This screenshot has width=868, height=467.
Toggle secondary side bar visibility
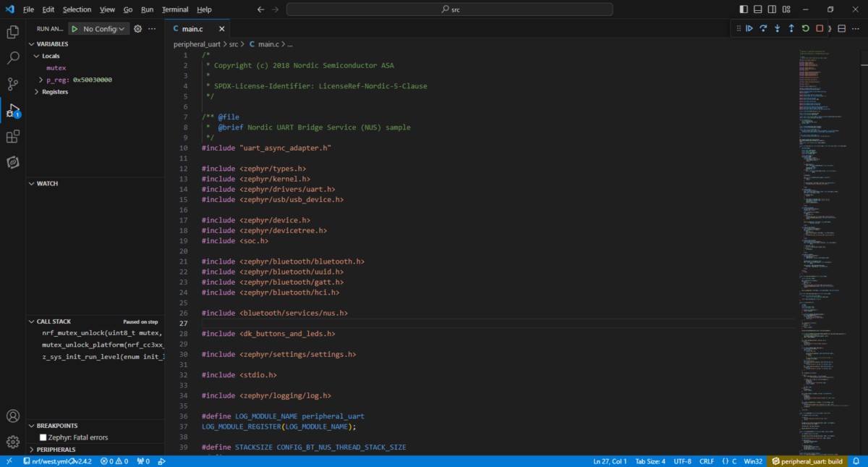(772, 9)
